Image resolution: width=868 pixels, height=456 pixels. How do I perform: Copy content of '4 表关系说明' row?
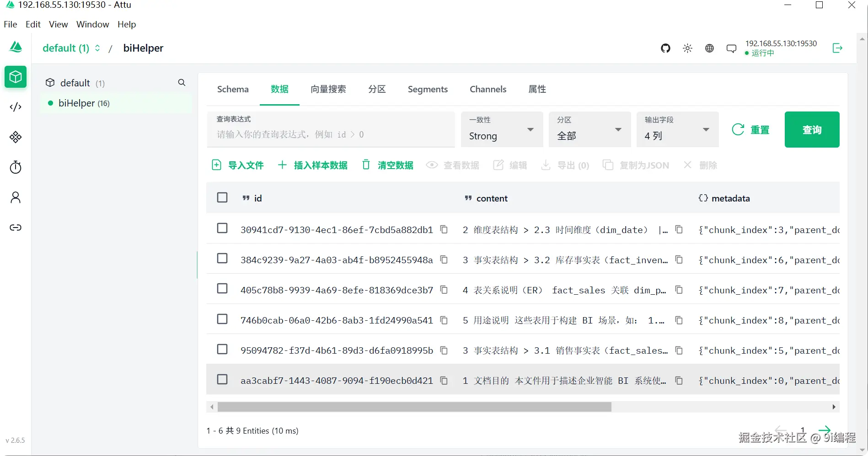(x=679, y=290)
